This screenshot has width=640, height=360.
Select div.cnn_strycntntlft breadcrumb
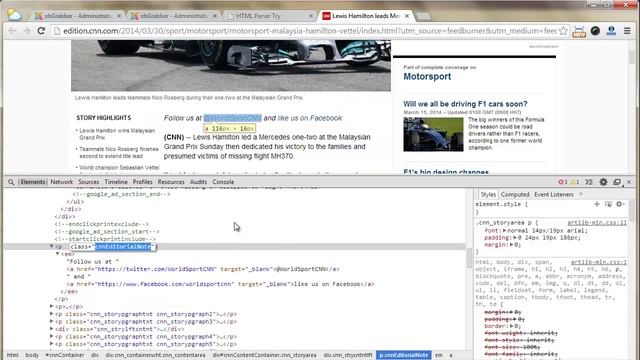pos(348,355)
